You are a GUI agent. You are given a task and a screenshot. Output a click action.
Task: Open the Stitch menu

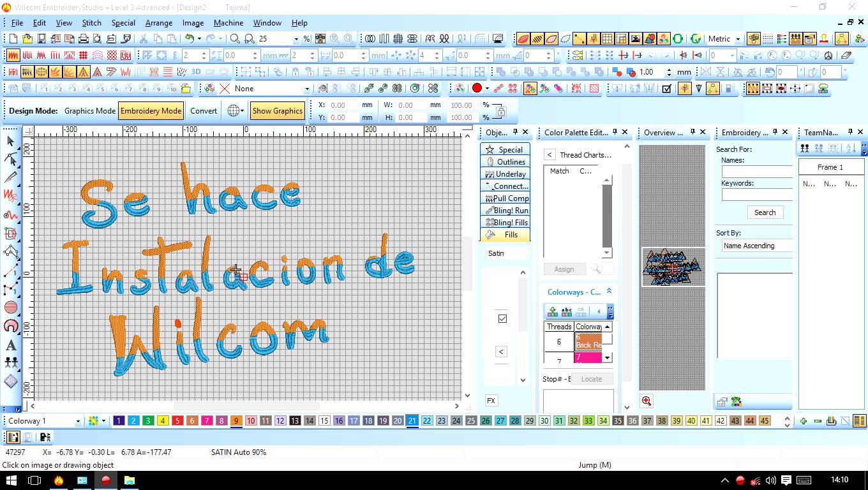pos(91,23)
